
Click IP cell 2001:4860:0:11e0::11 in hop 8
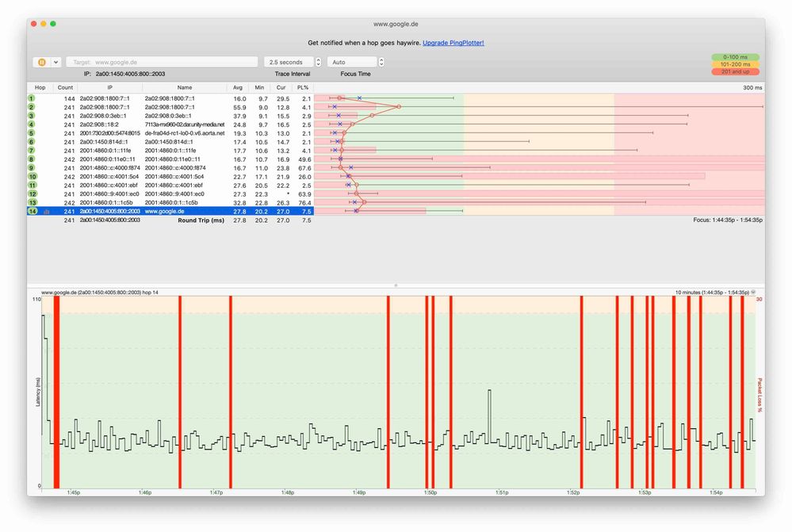[107, 159]
